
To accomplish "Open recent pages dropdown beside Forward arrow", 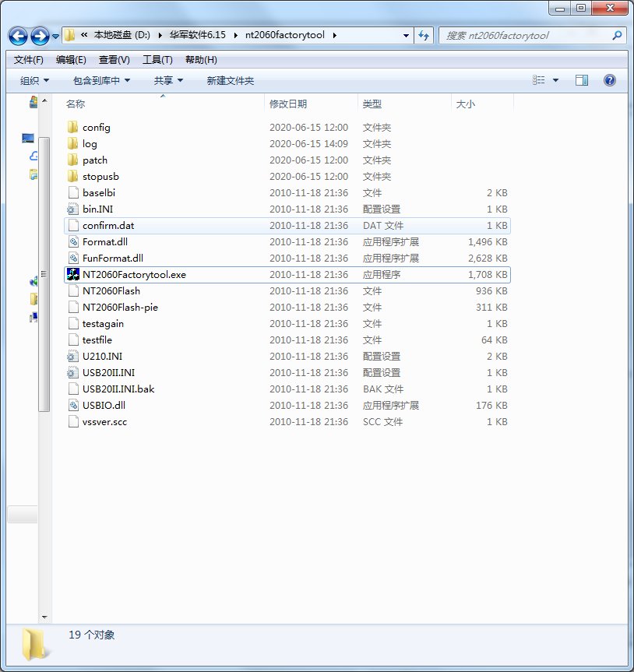I will (x=56, y=37).
